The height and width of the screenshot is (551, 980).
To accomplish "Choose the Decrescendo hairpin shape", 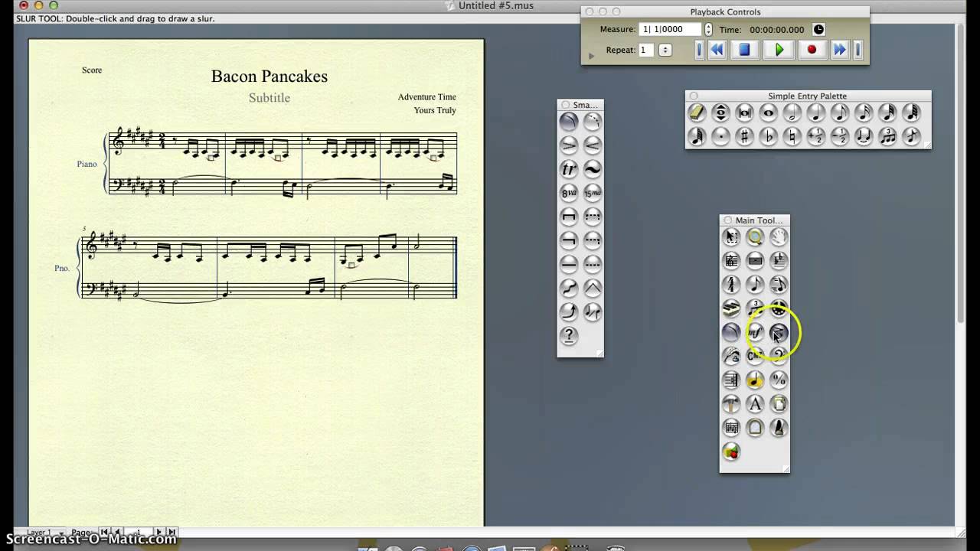I will pyautogui.click(x=569, y=145).
